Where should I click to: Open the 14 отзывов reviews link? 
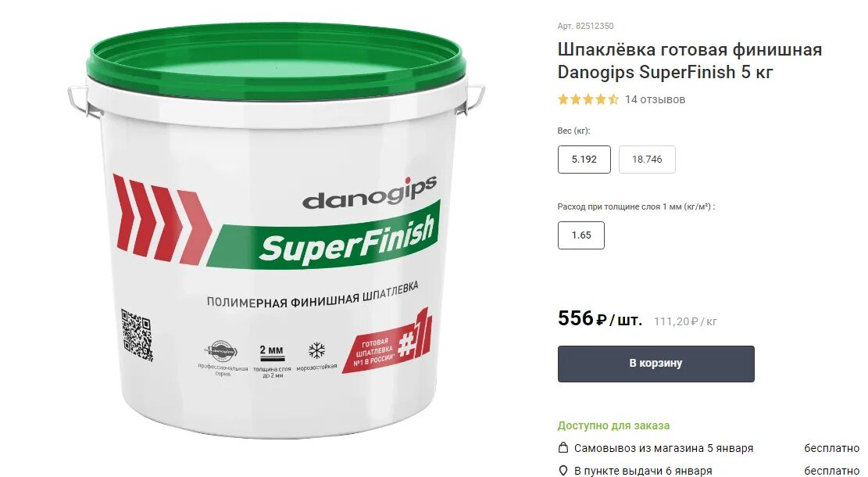[x=655, y=100]
